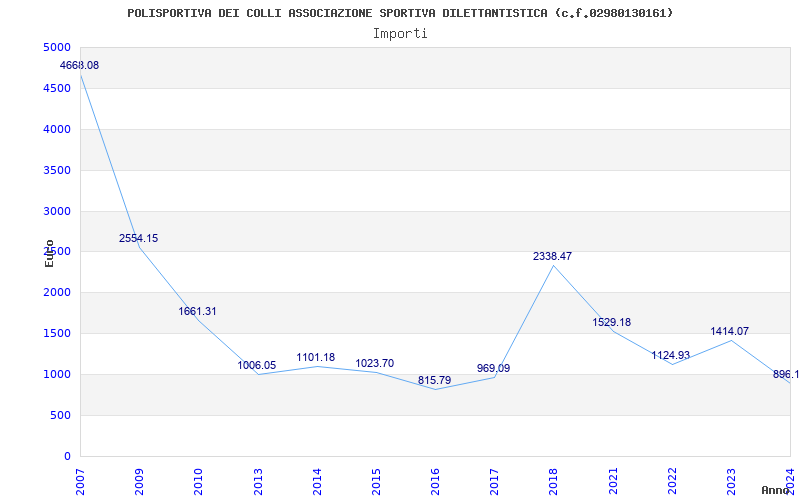Select the 1529.18 data label
The height and width of the screenshot is (500, 800).
(611, 323)
